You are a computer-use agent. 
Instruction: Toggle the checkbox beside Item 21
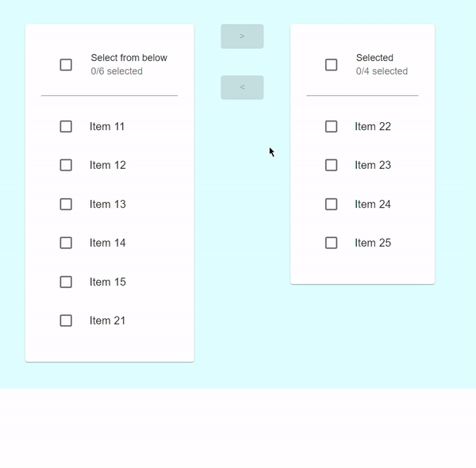pos(66,320)
